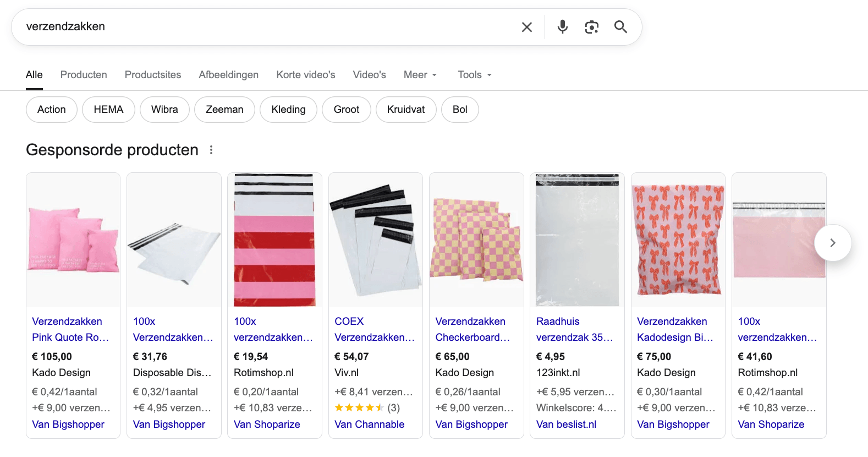Click the Winkelscore text on Raadhuis product

pos(576,408)
